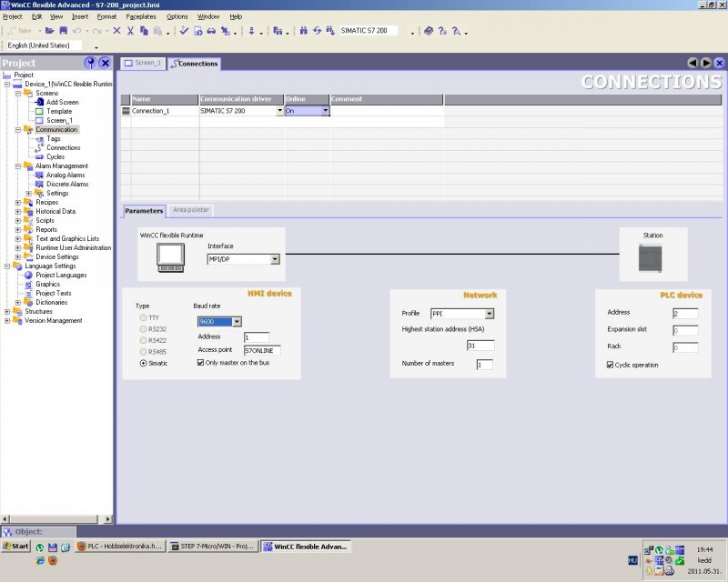Select the RS422 type radio button
The width and height of the screenshot is (728, 582).
point(143,341)
